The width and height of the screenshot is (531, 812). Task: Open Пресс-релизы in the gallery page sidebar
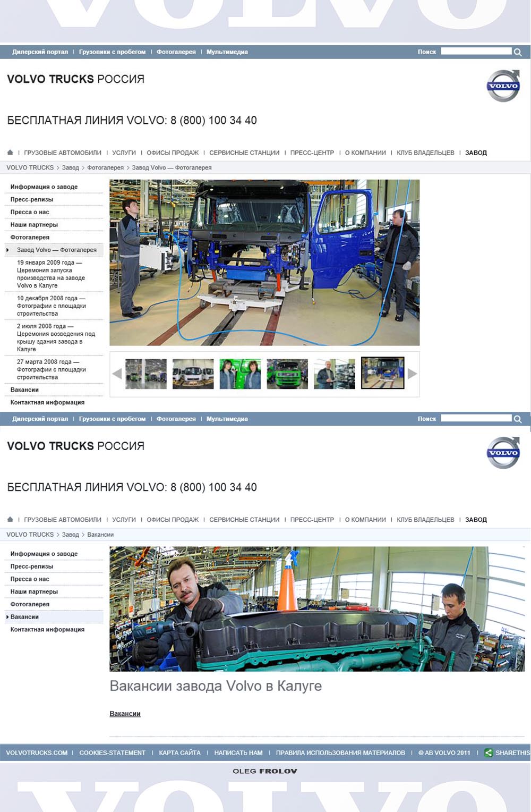click(x=32, y=199)
